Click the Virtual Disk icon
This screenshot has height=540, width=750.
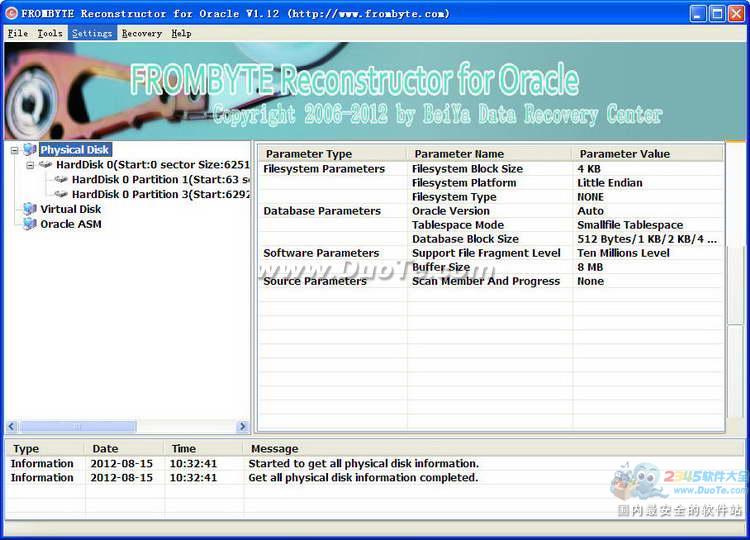point(30,209)
